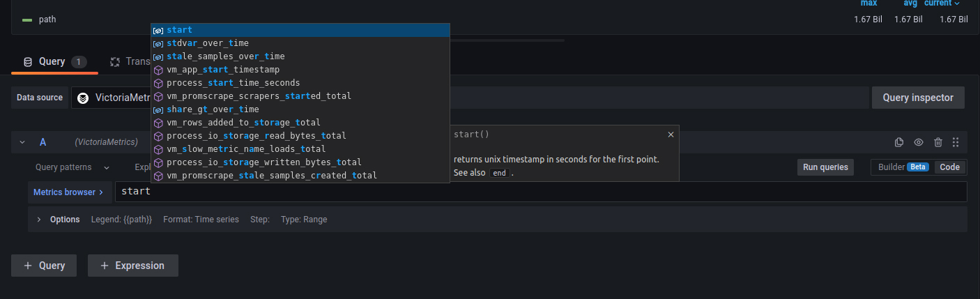Screen dimensions: 980x299
Task: Click the database icon on Query tab
Action: click(x=28, y=62)
